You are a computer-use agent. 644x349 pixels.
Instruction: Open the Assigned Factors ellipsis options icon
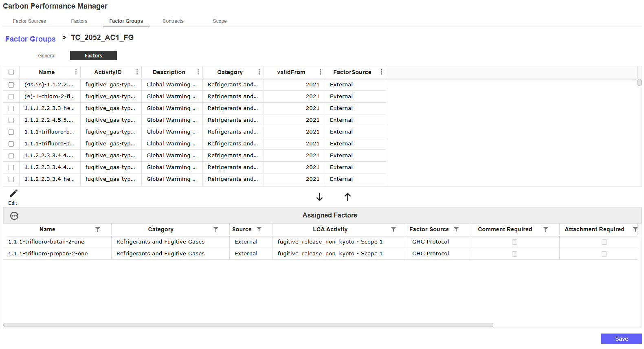coord(14,216)
